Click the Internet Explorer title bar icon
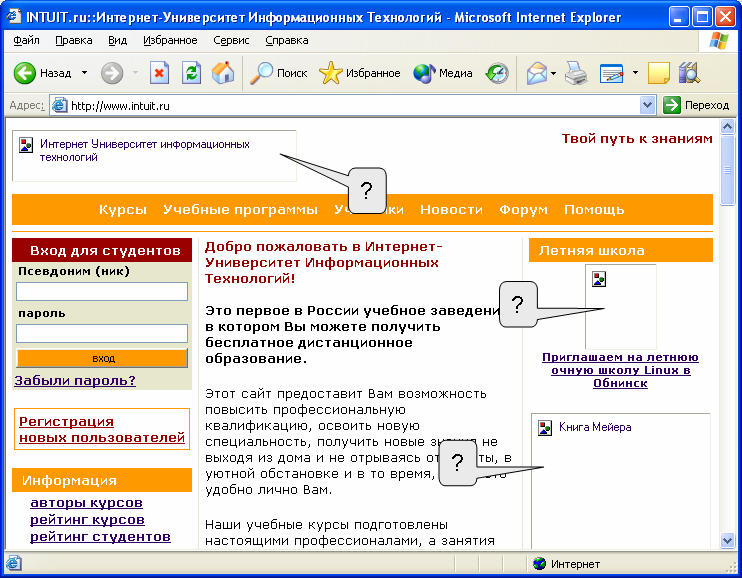The width and height of the screenshot is (742, 578). (x=13, y=17)
